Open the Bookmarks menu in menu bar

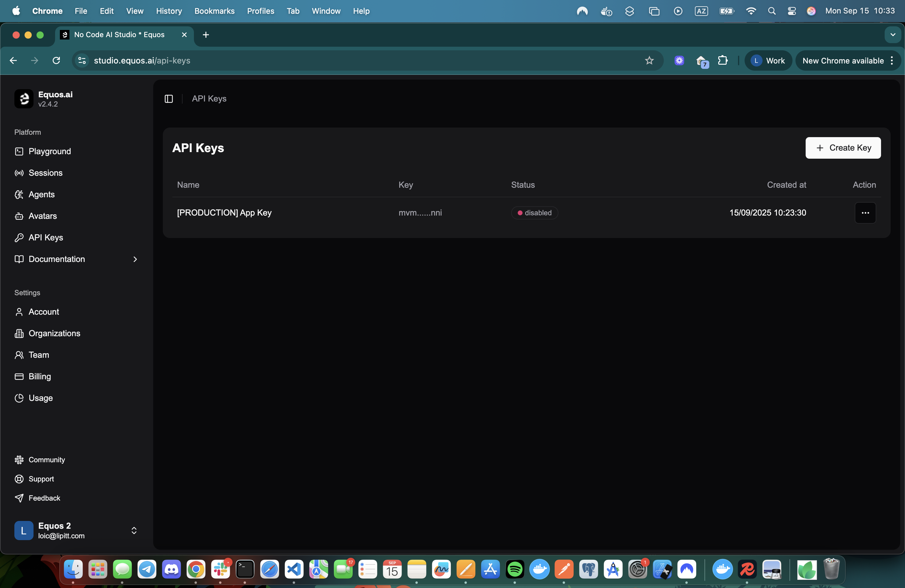pos(214,11)
